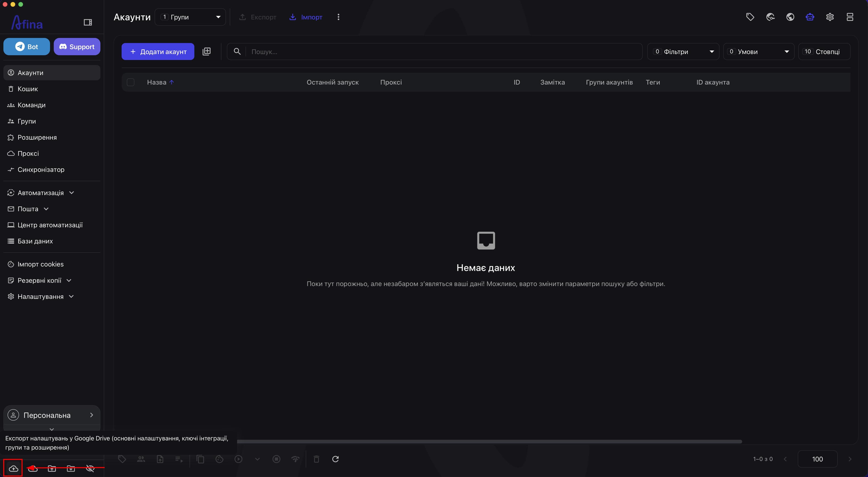Click the people group icon in bottom toolbar

141,459
